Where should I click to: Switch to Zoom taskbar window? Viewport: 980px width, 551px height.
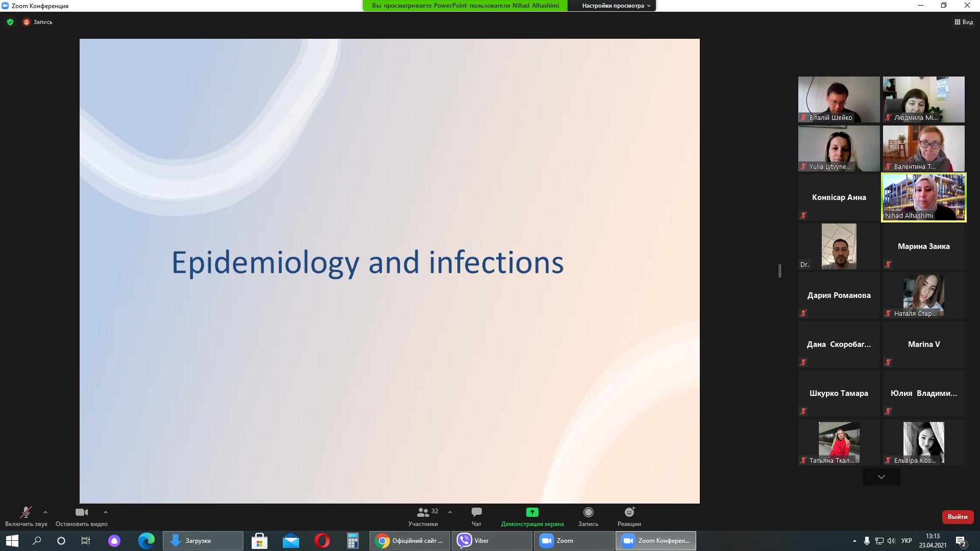point(574,541)
